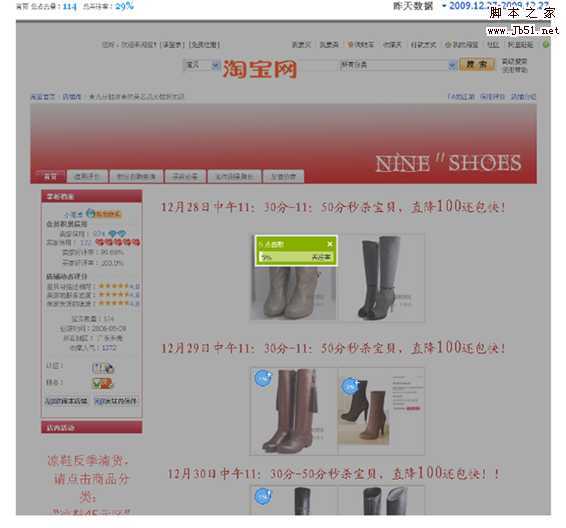Click the right button at seller panel bottom
This screenshot has width=566, height=528.
pyautogui.click(x=116, y=401)
